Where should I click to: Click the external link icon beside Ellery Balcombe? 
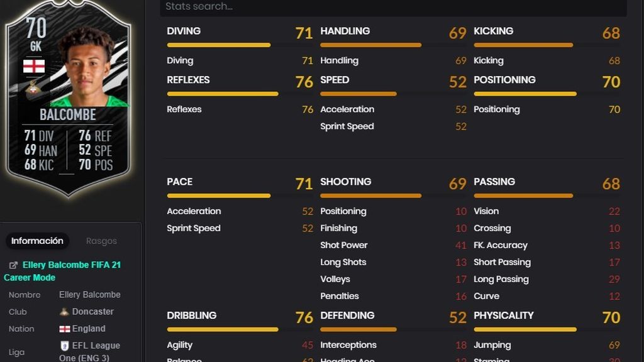point(13,265)
